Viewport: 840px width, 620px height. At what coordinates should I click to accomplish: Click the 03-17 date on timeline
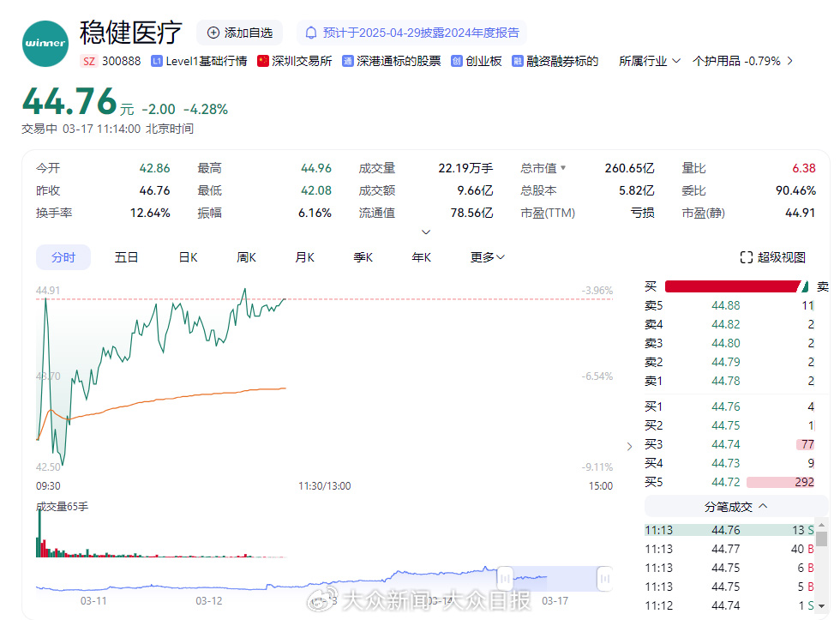click(555, 601)
